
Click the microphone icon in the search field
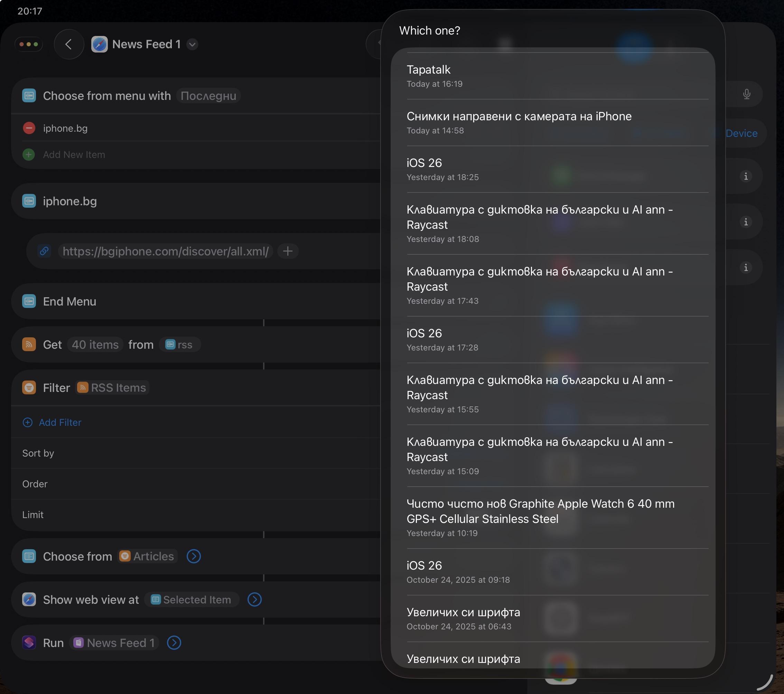tap(746, 94)
